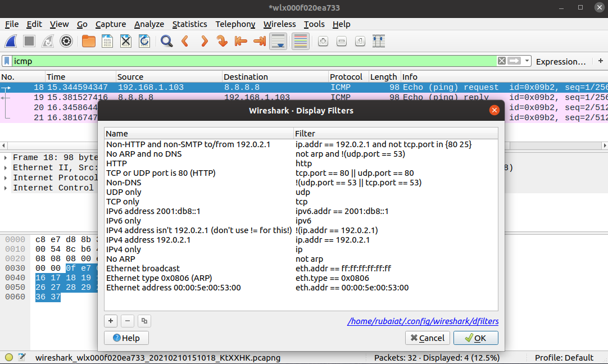Click the copy filter button in the dialog

[x=144, y=321]
